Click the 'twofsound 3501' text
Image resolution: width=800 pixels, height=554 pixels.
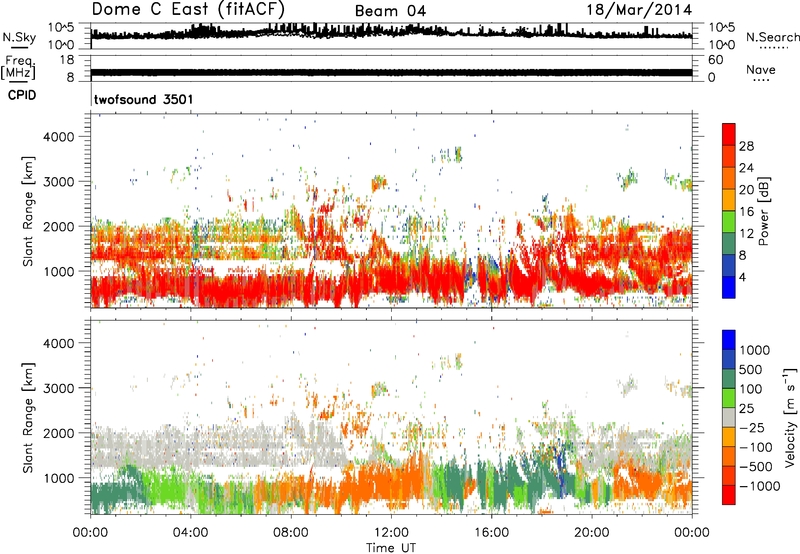click(144, 99)
